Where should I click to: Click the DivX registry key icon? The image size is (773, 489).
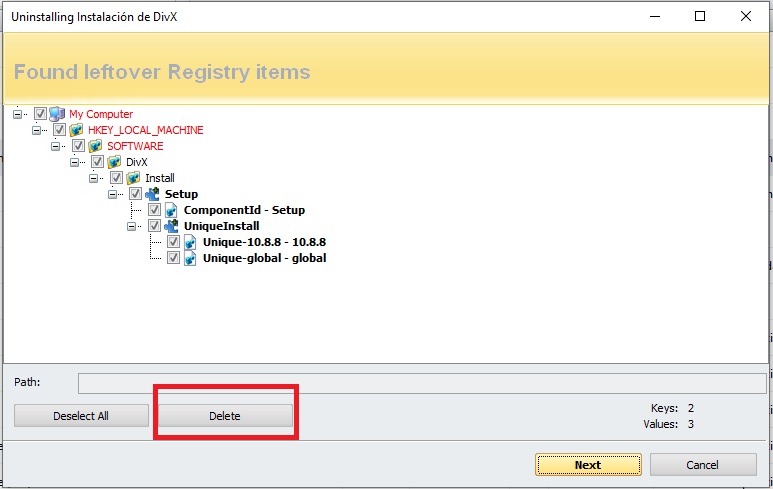115,162
